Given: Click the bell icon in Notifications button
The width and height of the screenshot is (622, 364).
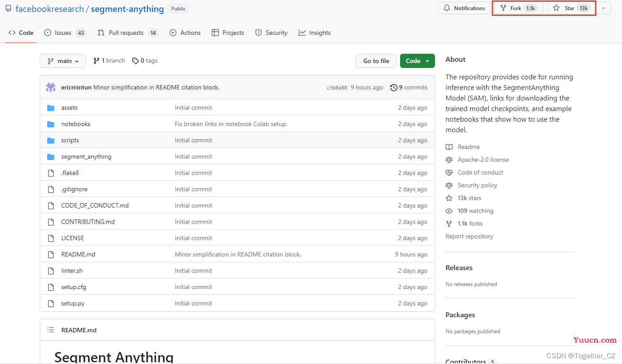Looking at the screenshot, I should pos(447,8).
